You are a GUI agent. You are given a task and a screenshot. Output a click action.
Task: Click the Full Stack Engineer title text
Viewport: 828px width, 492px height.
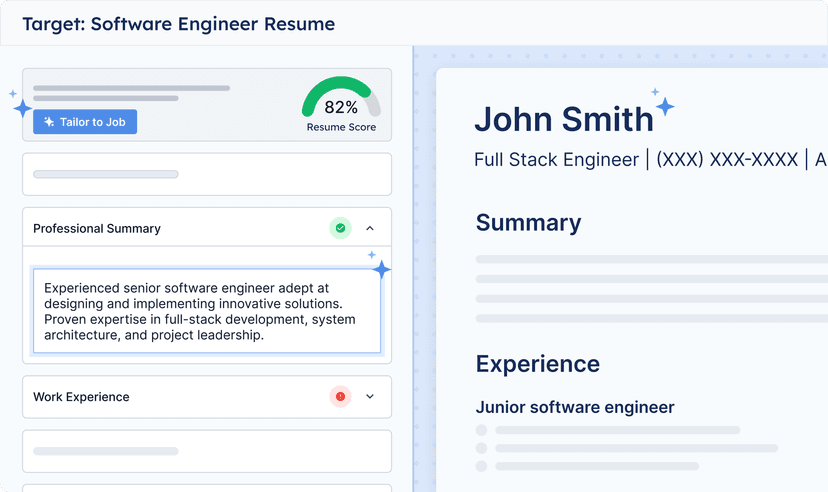click(x=556, y=159)
